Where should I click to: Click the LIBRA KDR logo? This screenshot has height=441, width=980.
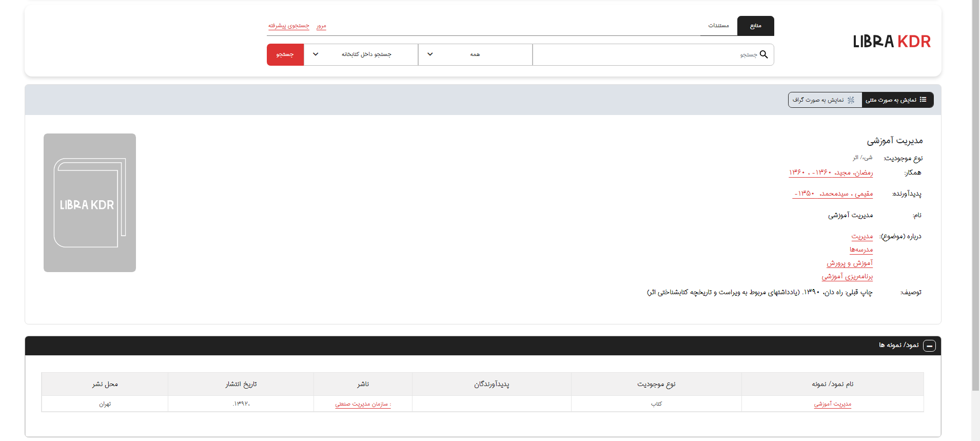point(891,42)
